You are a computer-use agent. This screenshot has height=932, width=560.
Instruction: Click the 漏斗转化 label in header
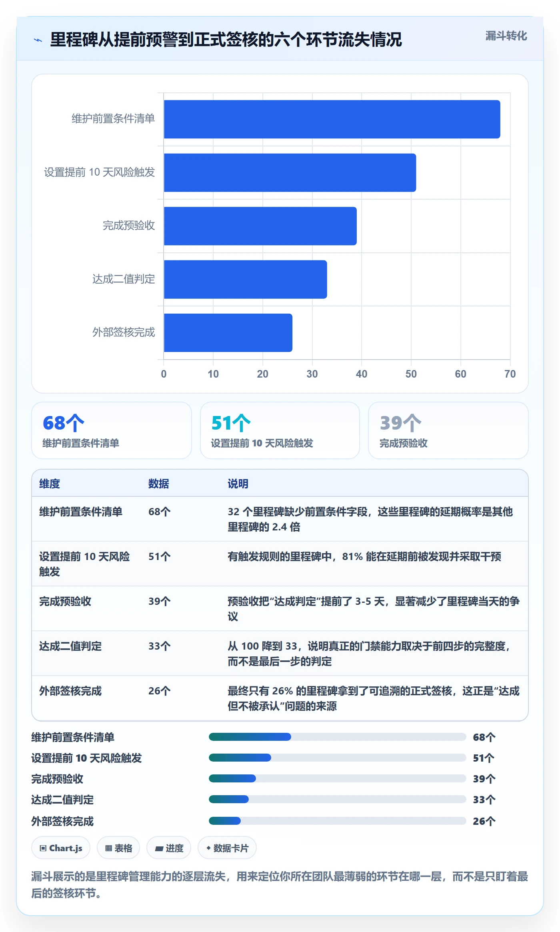[506, 36]
